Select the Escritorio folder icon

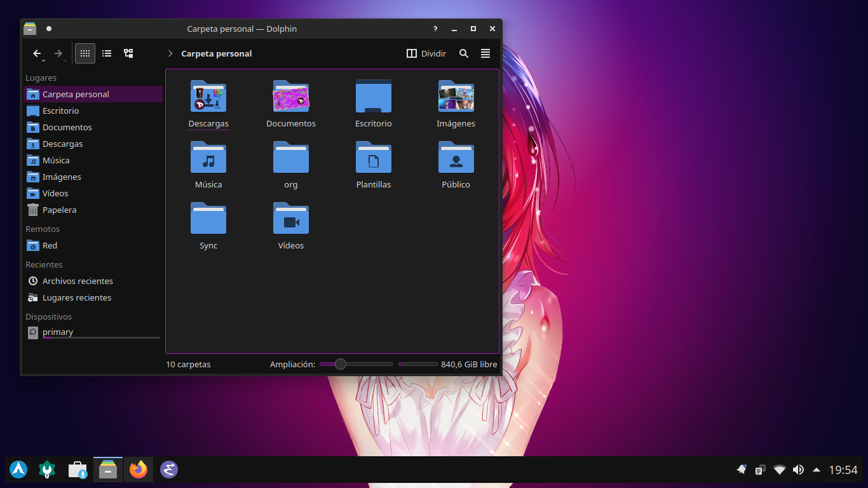point(374,97)
